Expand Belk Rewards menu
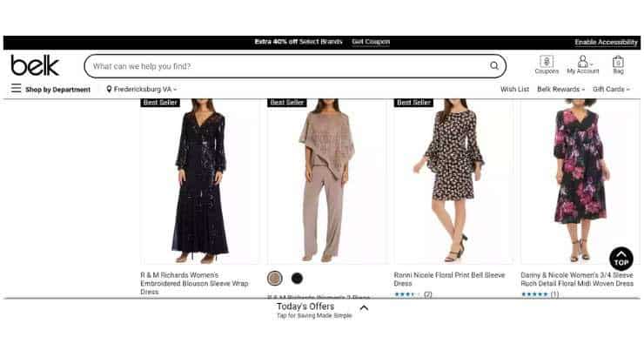Image resolution: width=644 pixels, height=357 pixels. 560,89
